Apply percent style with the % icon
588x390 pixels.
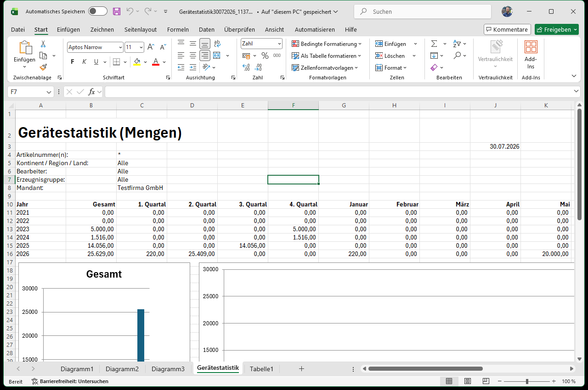point(265,56)
